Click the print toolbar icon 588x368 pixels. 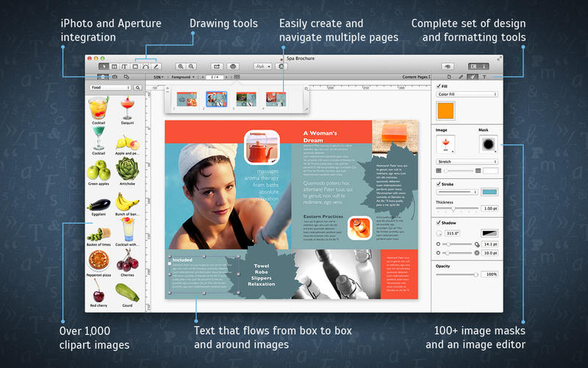pyautogui.click(x=233, y=66)
